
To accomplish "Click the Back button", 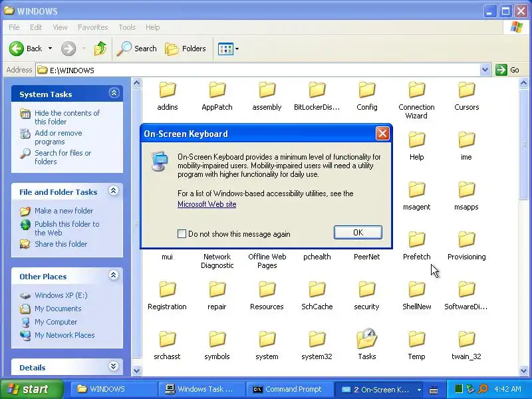I will [x=26, y=49].
